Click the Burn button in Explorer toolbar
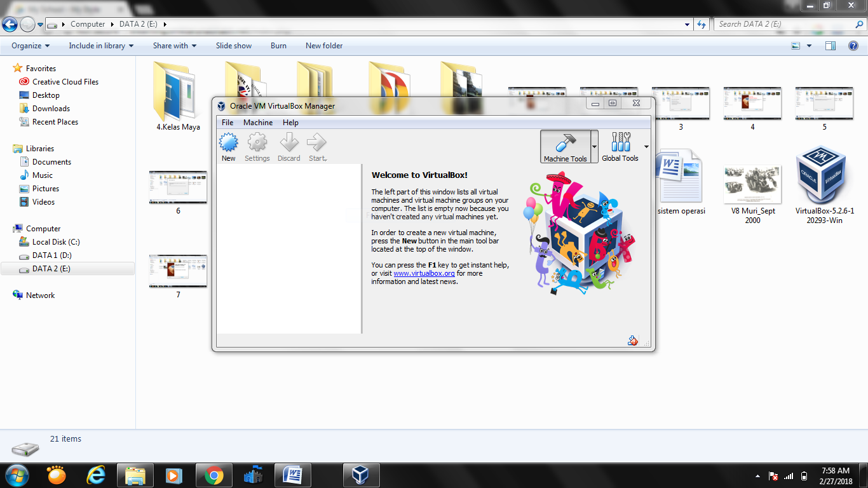Viewport: 868px width, 488px height. [278, 46]
